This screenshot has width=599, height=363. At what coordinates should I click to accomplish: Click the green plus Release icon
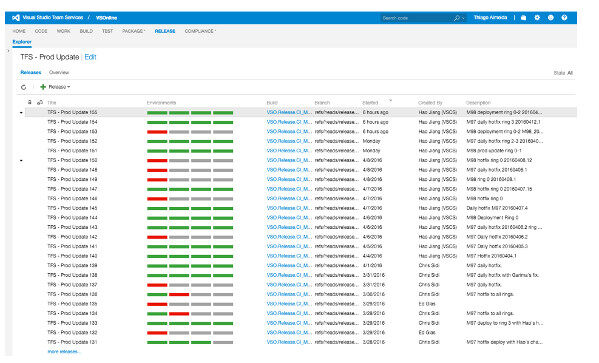tap(43, 87)
